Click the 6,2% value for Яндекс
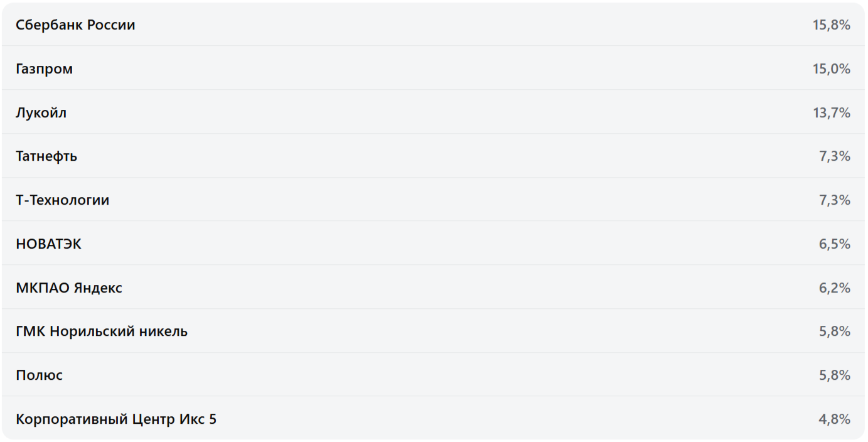 pyautogui.click(x=834, y=288)
